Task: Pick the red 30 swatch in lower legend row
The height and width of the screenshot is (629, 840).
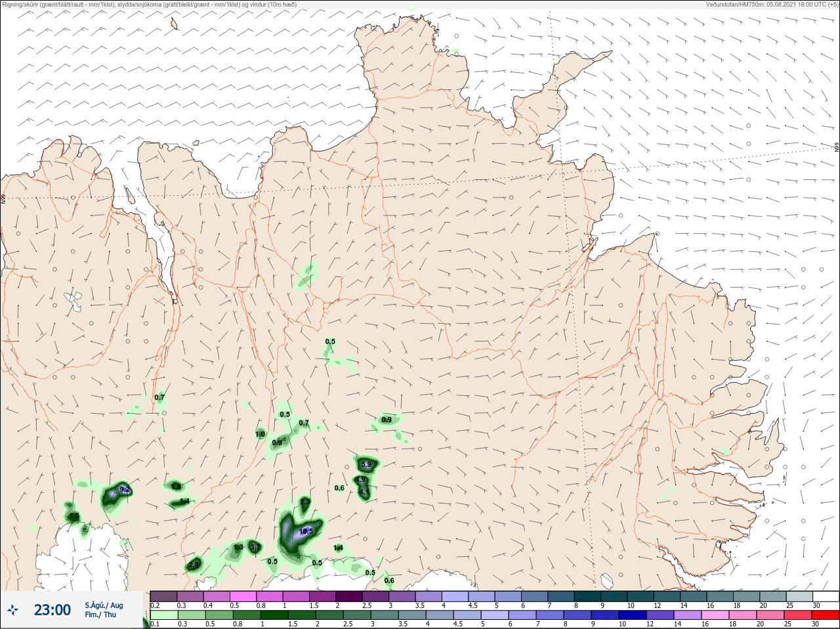Action: pos(826,616)
